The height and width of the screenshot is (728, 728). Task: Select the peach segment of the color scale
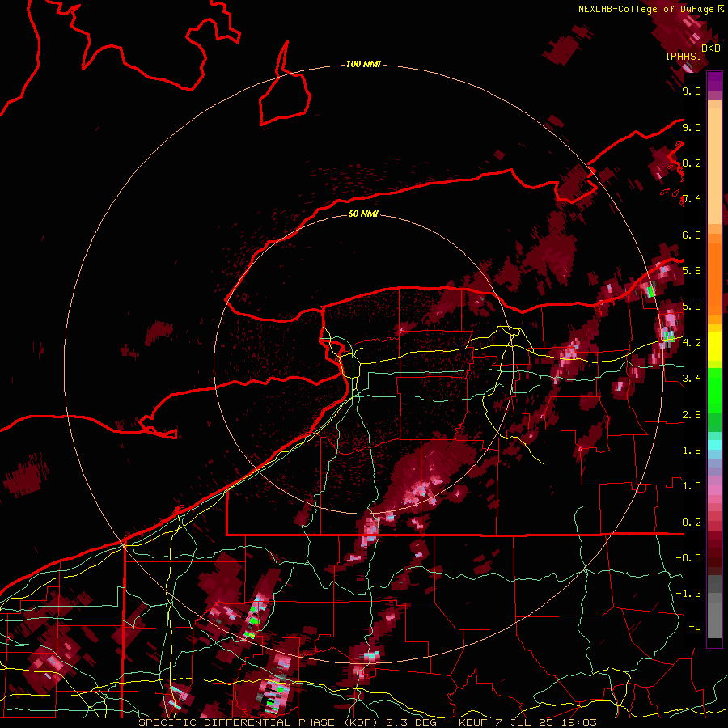point(714,167)
